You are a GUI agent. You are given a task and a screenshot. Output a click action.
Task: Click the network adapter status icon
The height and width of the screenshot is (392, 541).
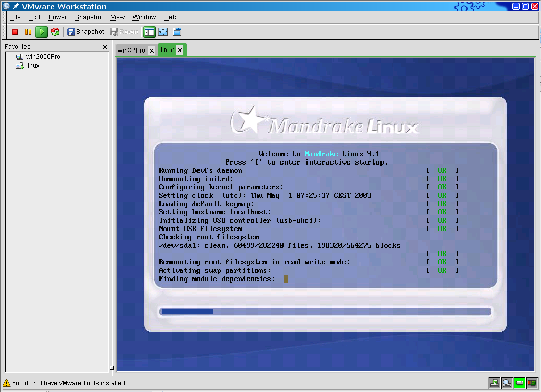tap(532, 383)
